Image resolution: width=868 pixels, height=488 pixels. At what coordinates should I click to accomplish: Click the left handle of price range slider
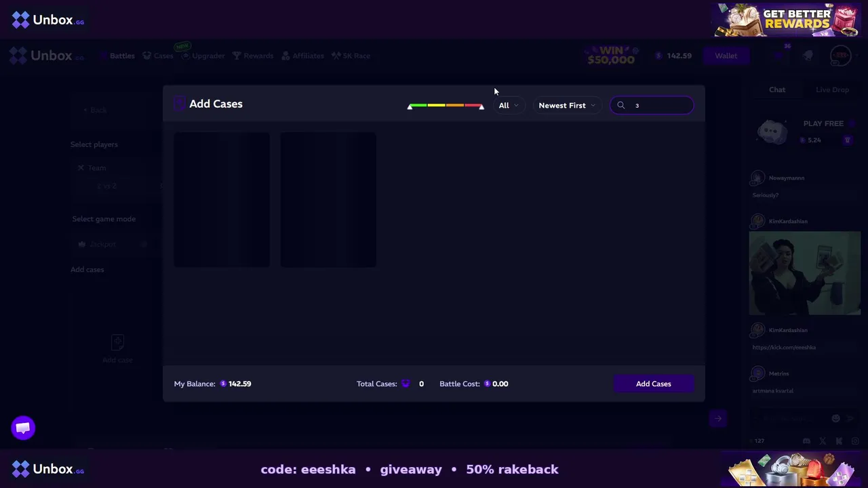click(410, 106)
